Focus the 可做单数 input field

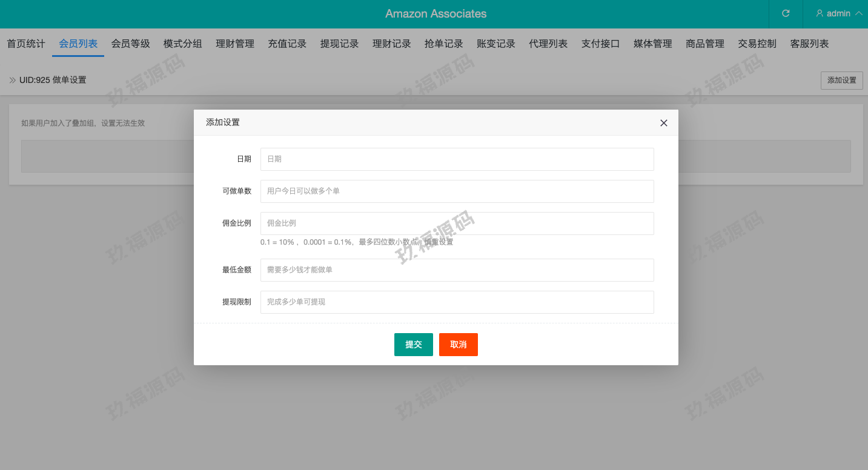(x=457, y=191)
